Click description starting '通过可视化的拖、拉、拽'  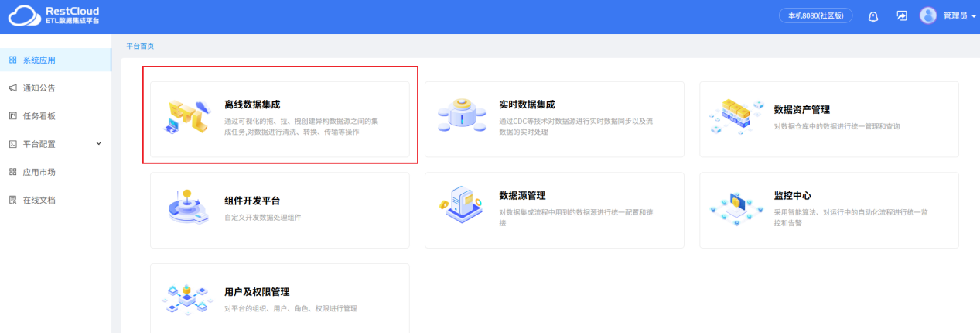tap(302, 127)
